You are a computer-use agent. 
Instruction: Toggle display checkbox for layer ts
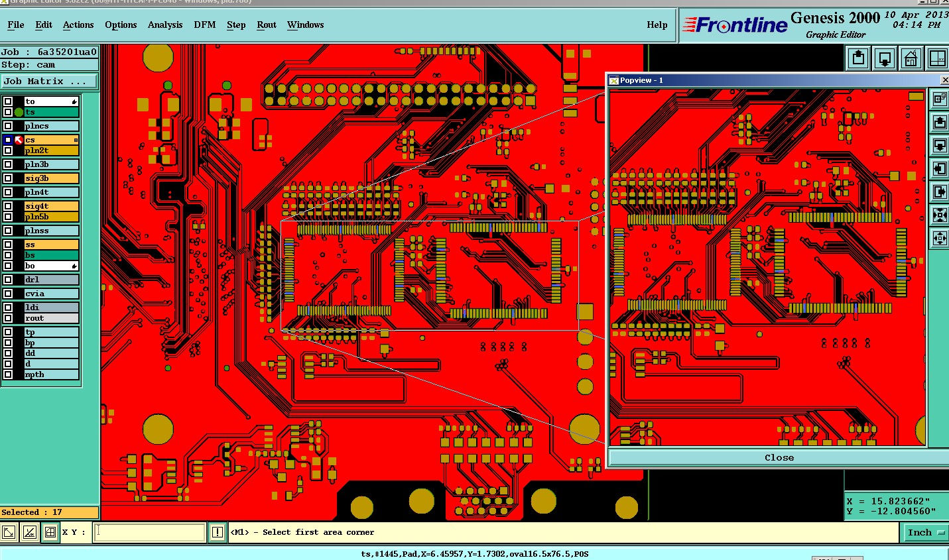8,112
